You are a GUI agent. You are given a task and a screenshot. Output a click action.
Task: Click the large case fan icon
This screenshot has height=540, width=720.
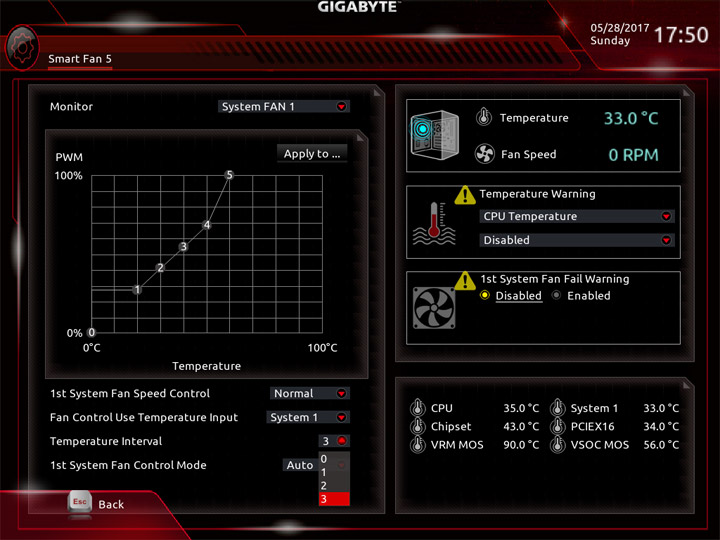(434, 308)
